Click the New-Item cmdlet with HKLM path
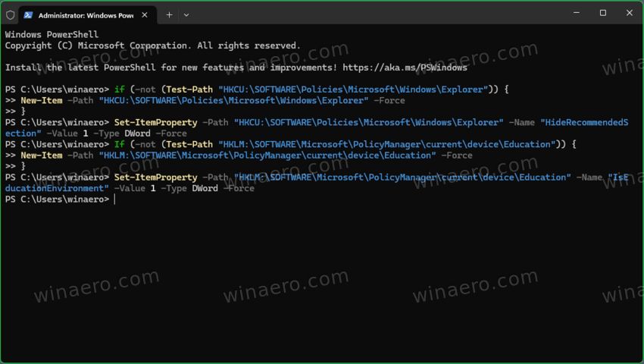644x364 pixels. point(42,155)
